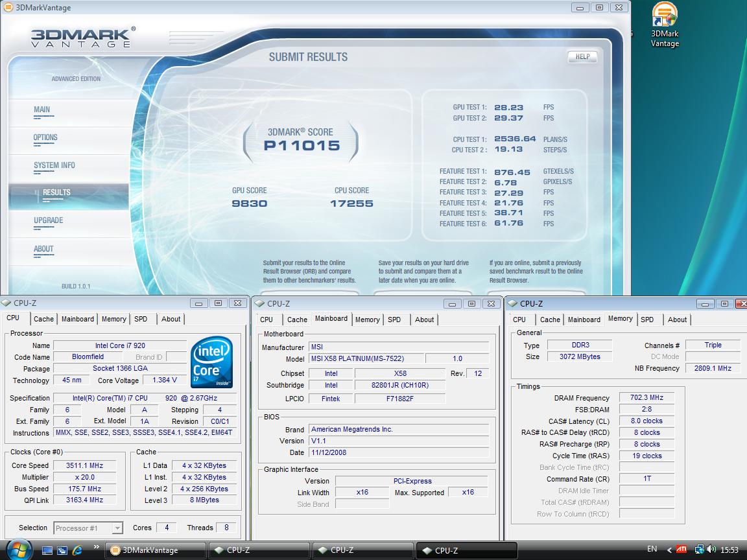Open About tab in first CPU-Z window
This screenshot has height=560, width=747.
point(171,319)
